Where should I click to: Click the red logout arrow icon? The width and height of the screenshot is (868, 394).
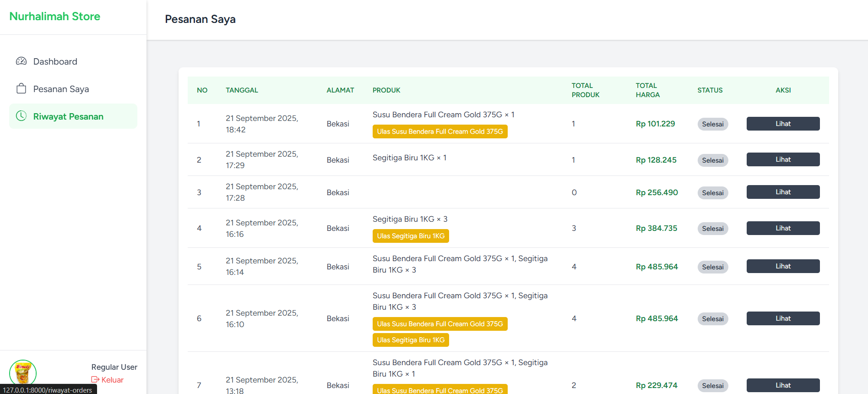coord(95,380)
